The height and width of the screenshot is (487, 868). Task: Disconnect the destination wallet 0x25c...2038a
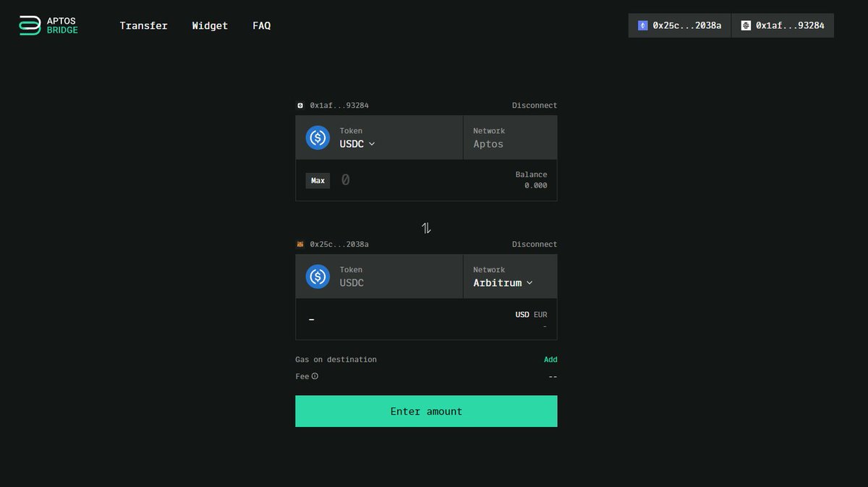tap(535, 245)
